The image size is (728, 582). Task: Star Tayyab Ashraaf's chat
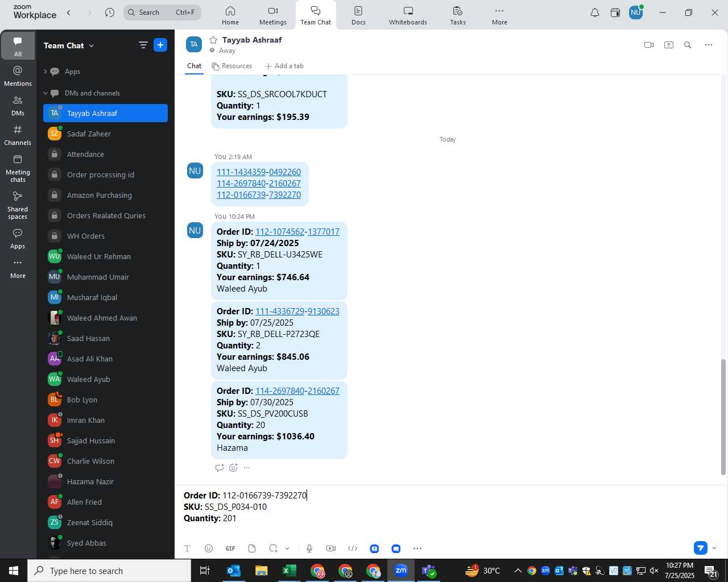213,40
